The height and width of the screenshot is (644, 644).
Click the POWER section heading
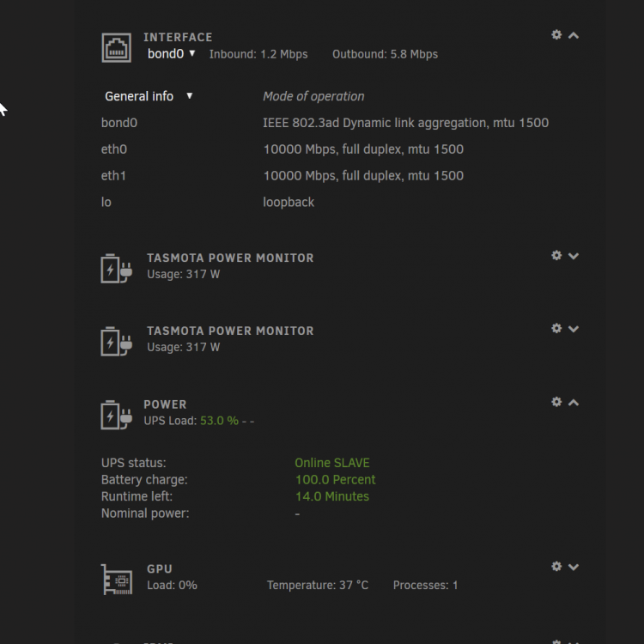(x=165, y=404)
